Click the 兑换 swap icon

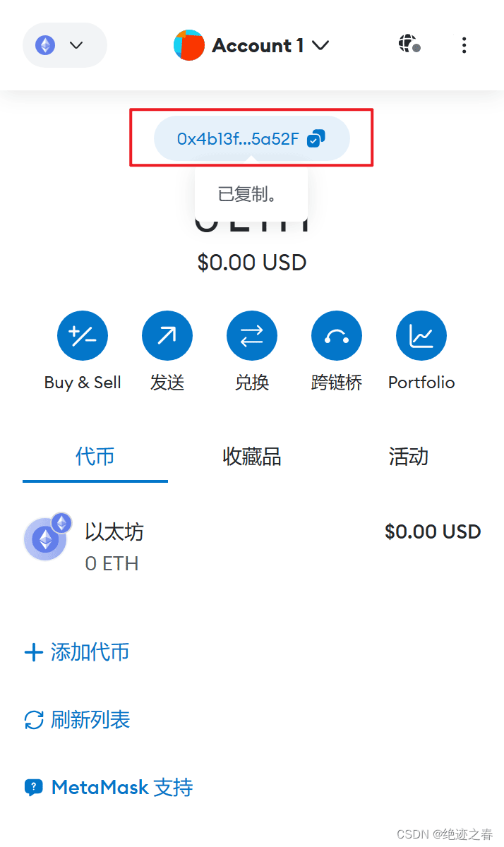coord(252,335)
